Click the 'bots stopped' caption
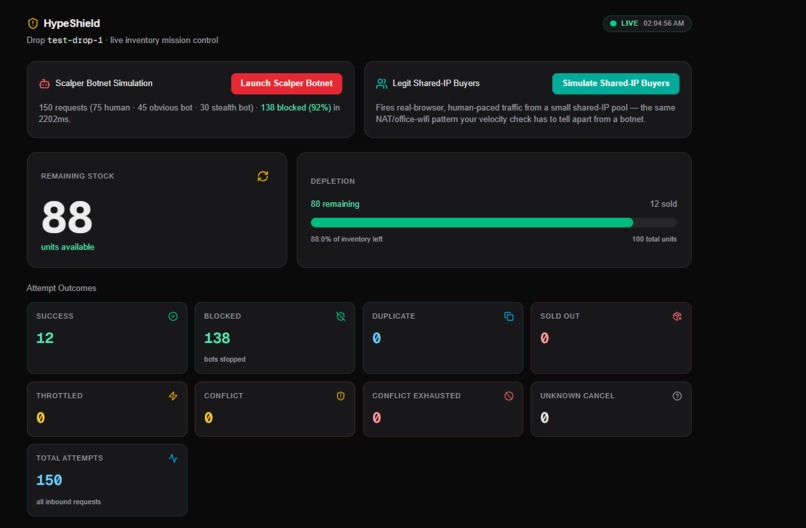 225,359
